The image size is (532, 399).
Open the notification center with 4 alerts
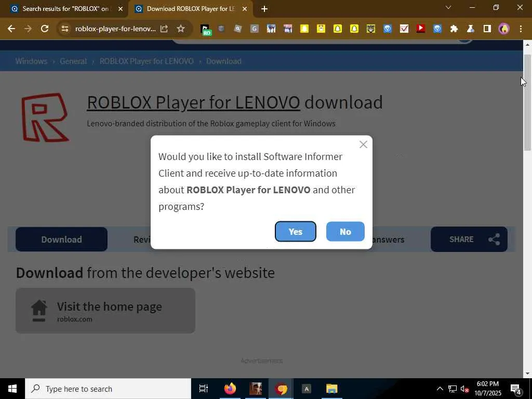(x=516, y=389)
